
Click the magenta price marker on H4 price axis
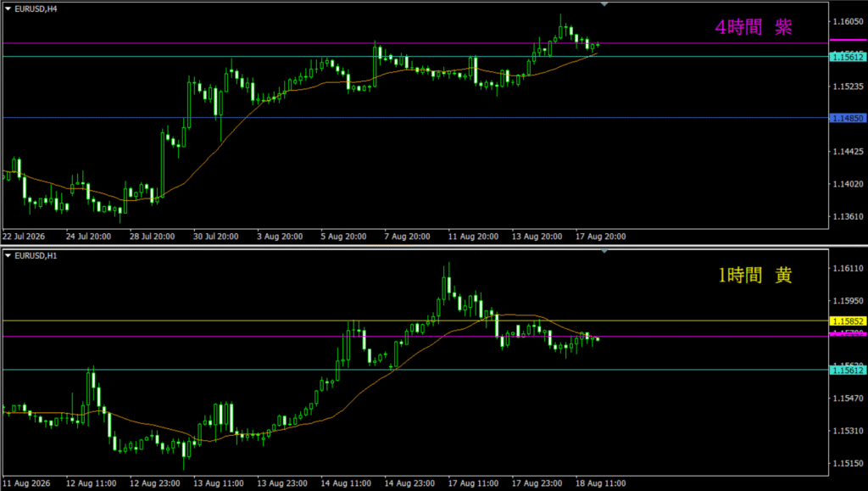tap(848, 40)
